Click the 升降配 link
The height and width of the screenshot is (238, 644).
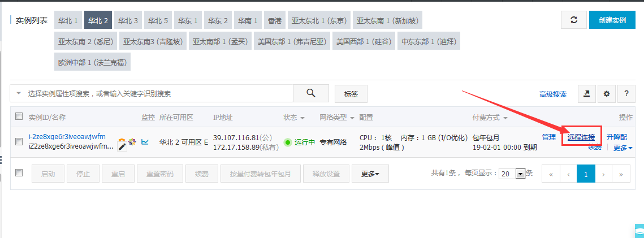(617, 137)
